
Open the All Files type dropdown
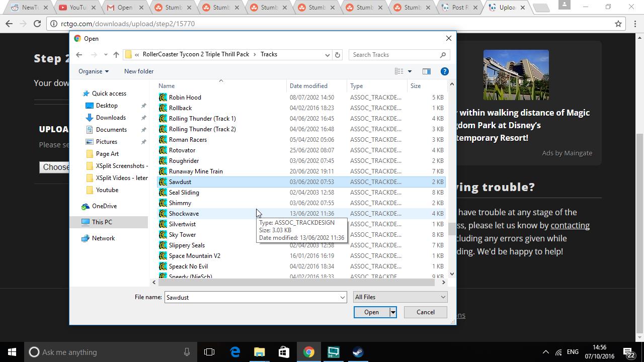click(x=400, y=297)
